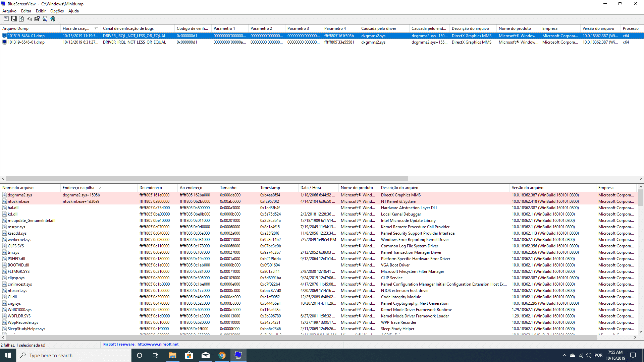This screenshot has width=644, height=362.
Task: Click the Save floppy-disk toolbar icon
Action: (x=14, y=19)
